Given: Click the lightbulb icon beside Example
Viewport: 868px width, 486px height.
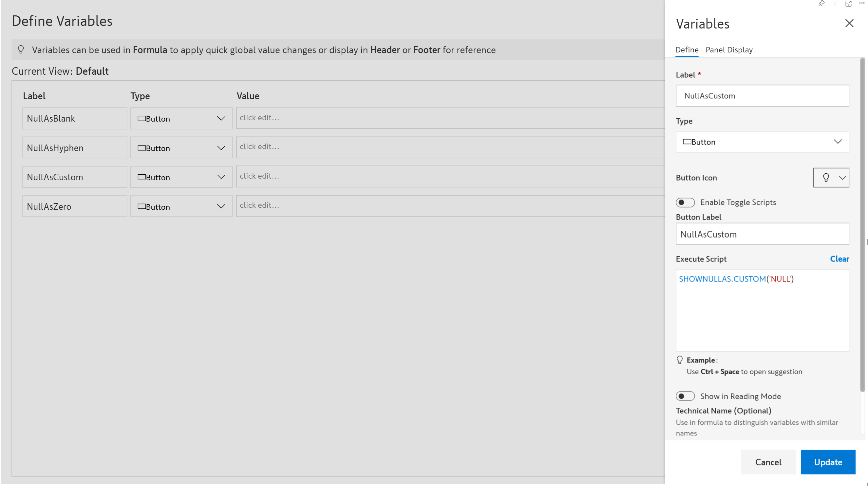Looking at the screenshot, I should point(680,360).
